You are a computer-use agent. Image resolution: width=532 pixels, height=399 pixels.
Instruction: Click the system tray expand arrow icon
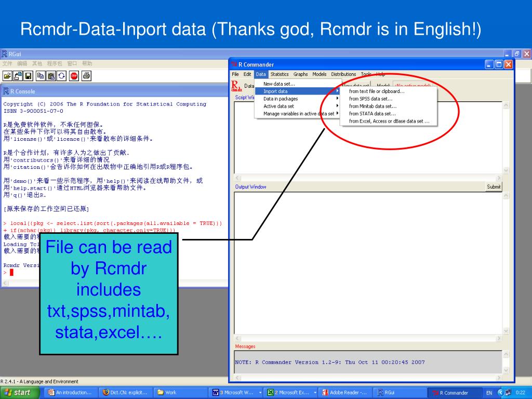(x=500, y=393)
